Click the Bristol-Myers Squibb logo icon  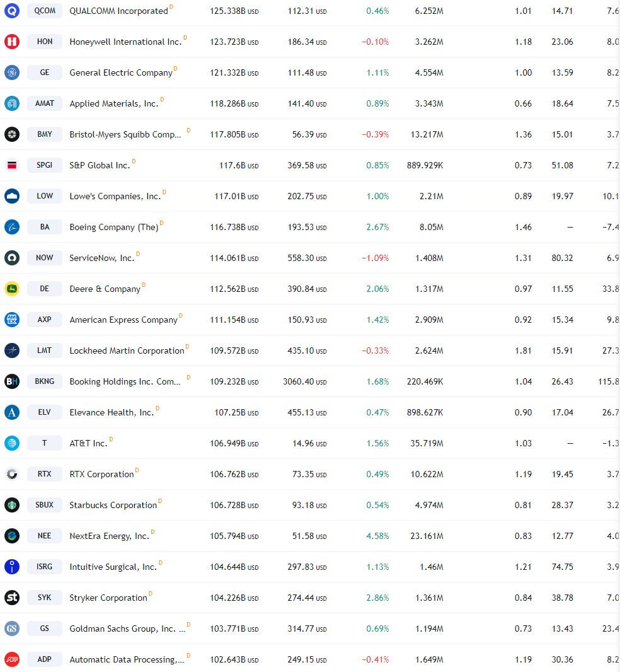click(12, 134)
